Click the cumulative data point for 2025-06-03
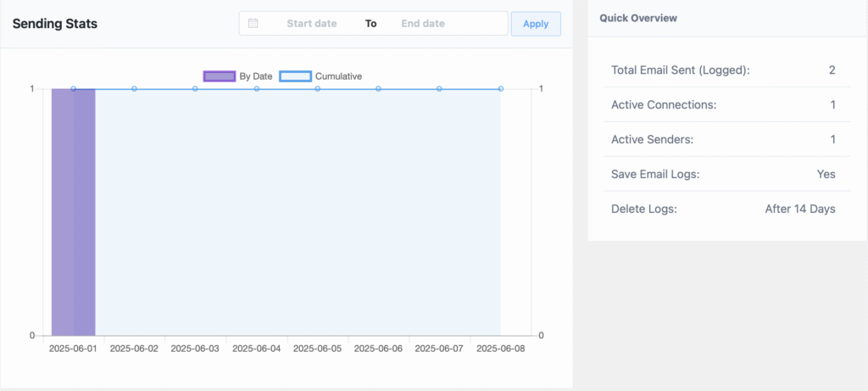 pos(195,88)
